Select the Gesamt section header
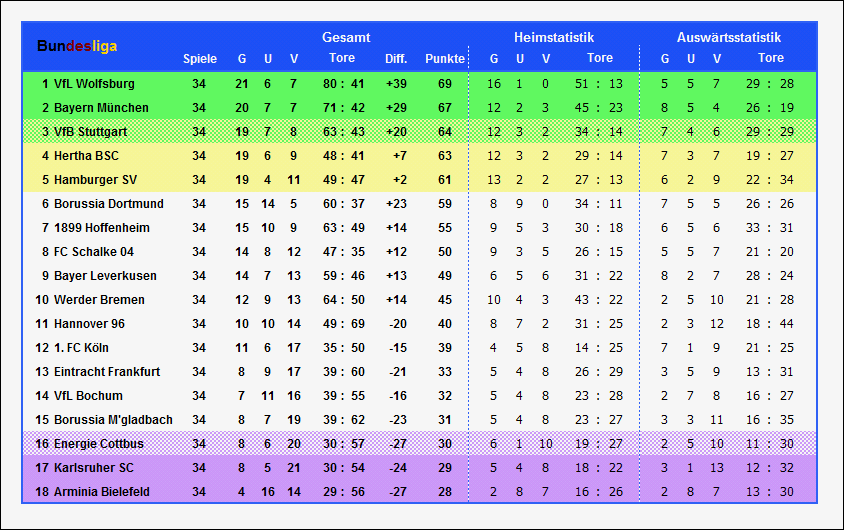Viewport: 844px width, 530px height. pos(346,37)
